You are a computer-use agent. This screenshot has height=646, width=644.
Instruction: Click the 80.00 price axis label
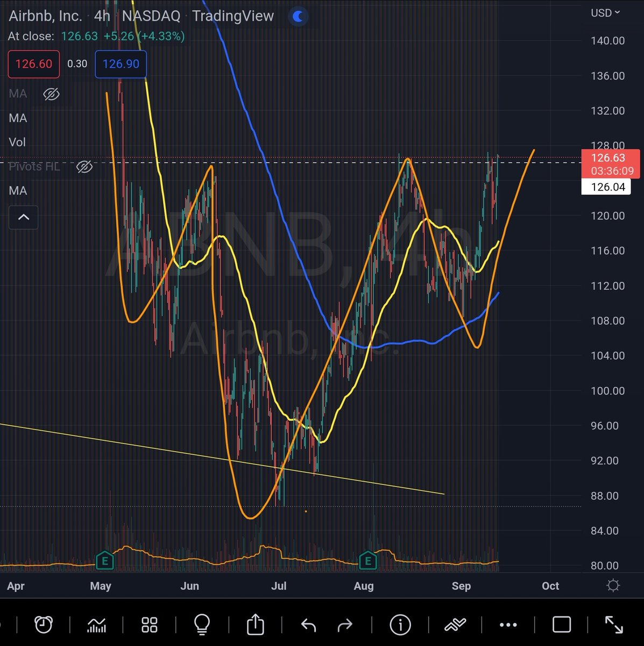[x=605, y=566]
